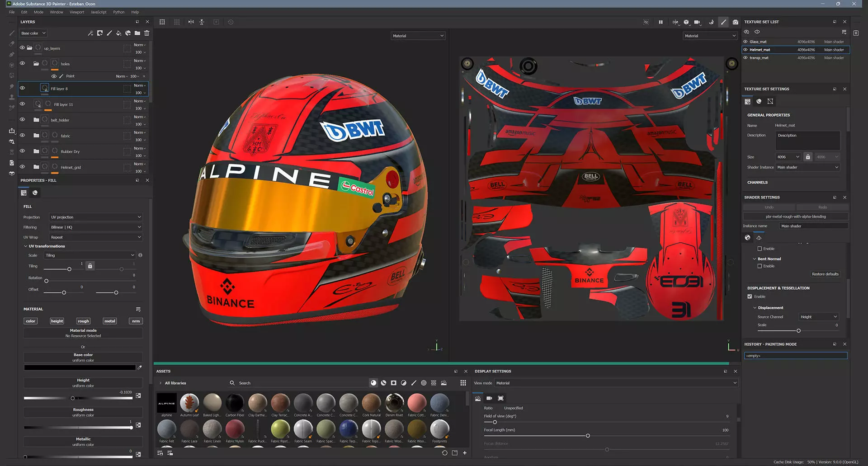This screenshot has height=466, width=868.
Task: Hide the Glass_mat texture set
Action: coord(745,42)
